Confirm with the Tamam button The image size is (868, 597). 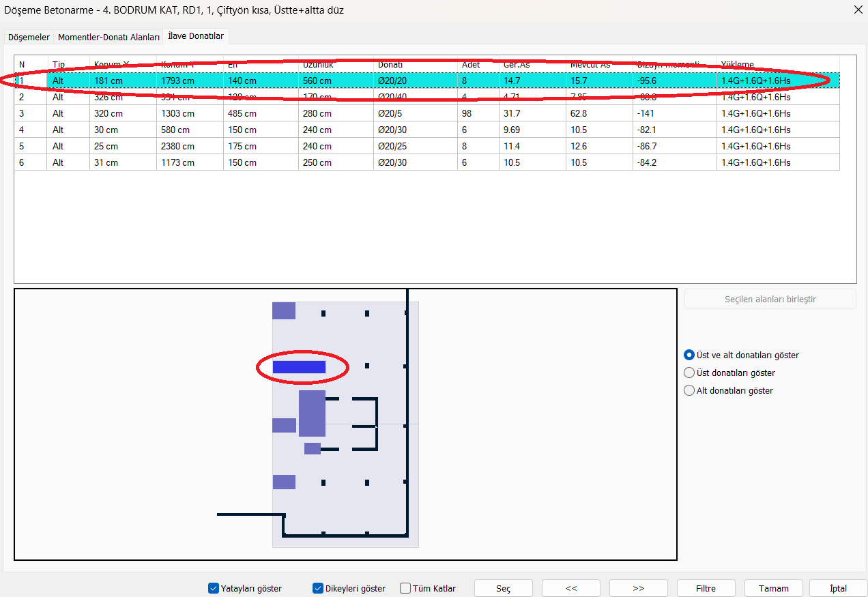(x=774, y=588)
